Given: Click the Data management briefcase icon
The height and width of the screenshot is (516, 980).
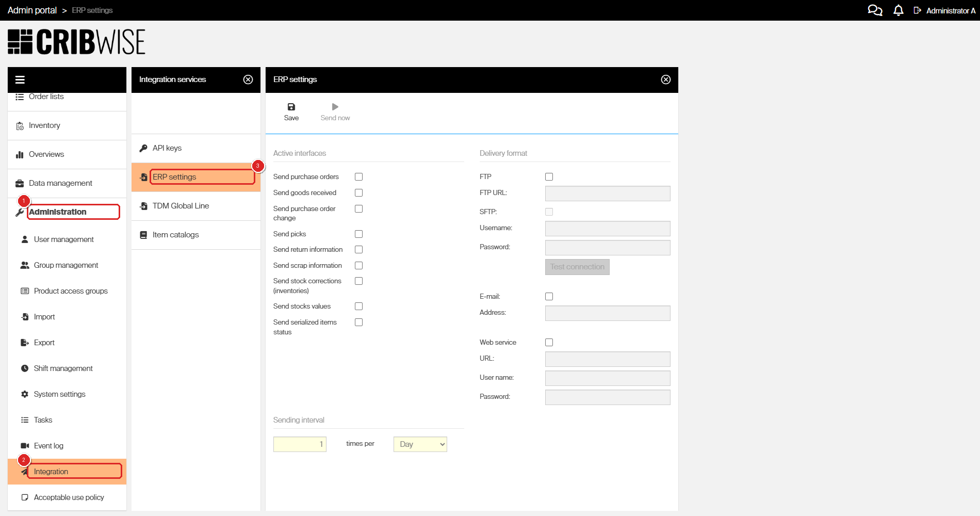Looking at the screenshot, I should [20, 184].
